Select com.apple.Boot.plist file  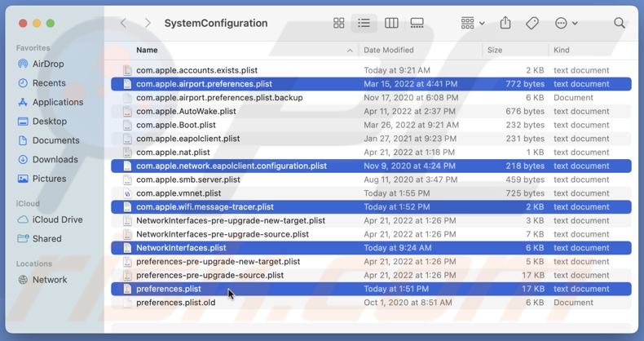[x=371, y=125]
